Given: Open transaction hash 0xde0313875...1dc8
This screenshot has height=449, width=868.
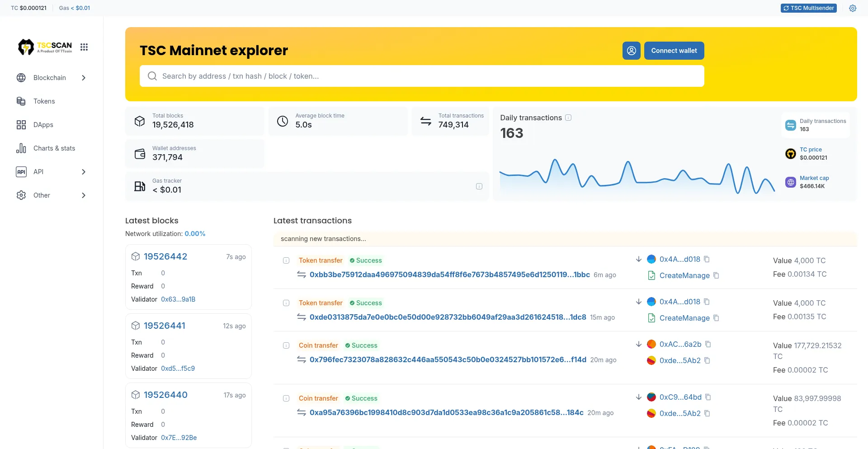Looking at the screenshot, I should [448, 317].
